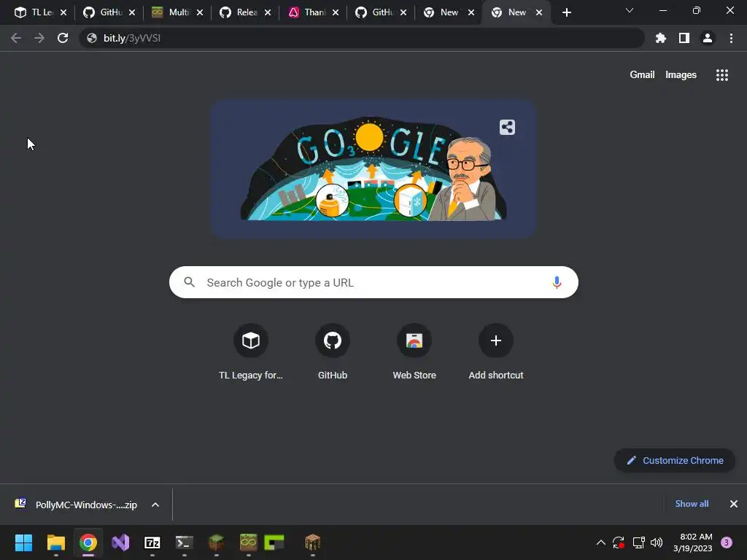
Task: Open Chrome from the taskbar
Action: [88, 542]
